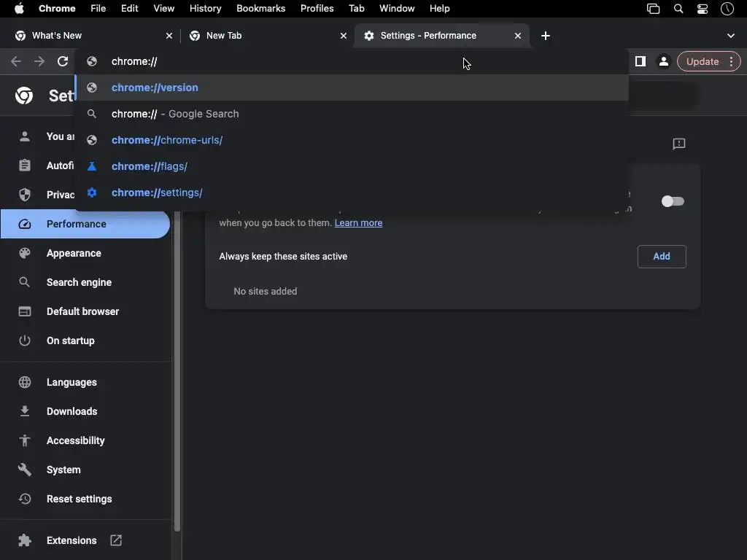Open Accessibility settings section

point(85,440)
